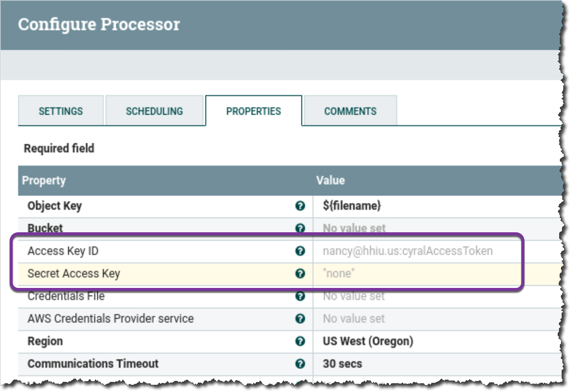Open help for Object Key property
This screenshot has height=392, width=571.
tap(301, 206)
